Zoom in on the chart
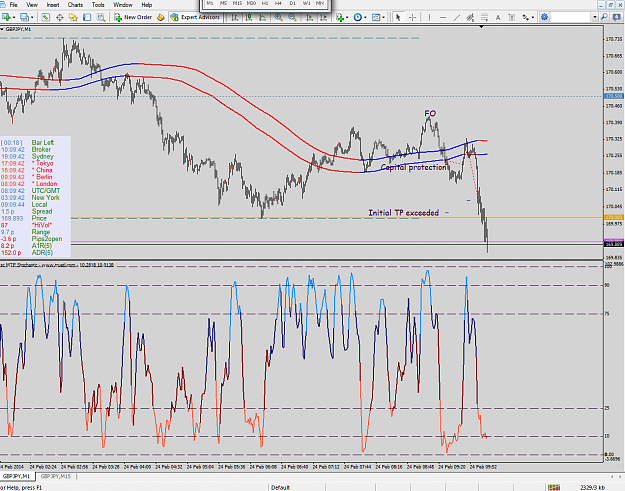Viewport: 625px width, 491px height. coord(278,17)
